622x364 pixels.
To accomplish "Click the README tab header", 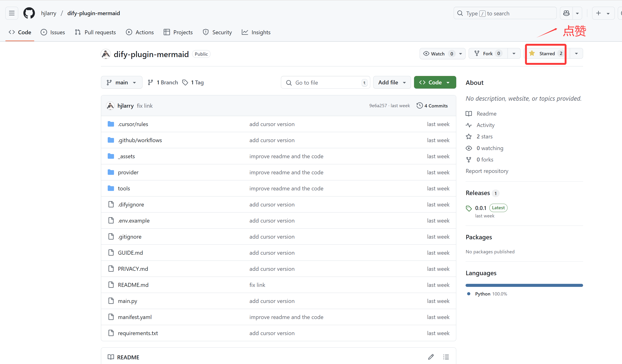I will 123,357.
